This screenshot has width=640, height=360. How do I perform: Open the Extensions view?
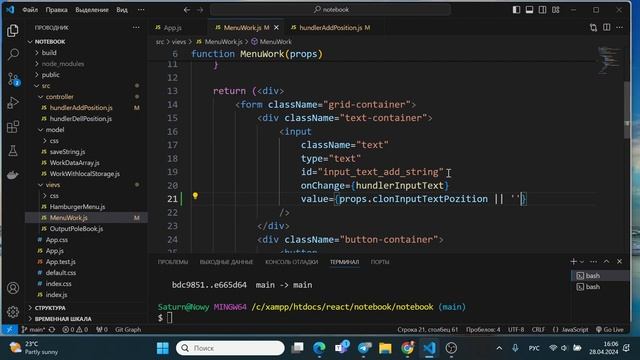pyautogui.click(x=13, y=127)
